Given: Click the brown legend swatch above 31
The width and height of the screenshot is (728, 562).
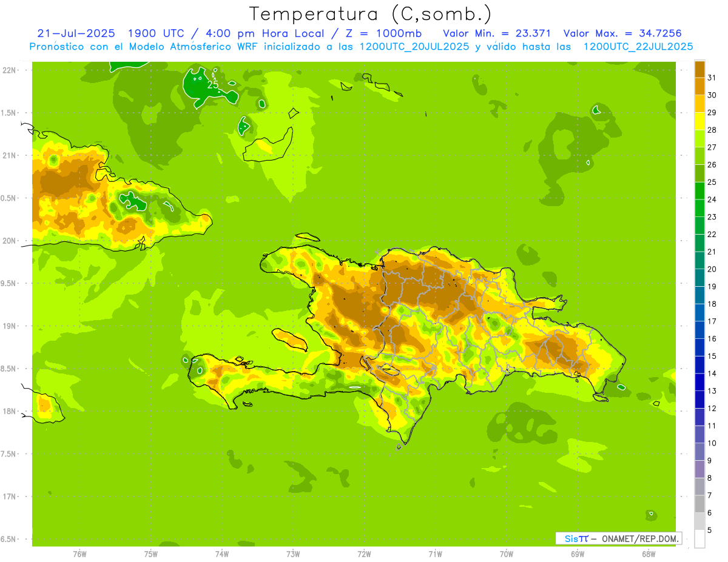Looking at the screenshot, I should (x=699, y=69).
